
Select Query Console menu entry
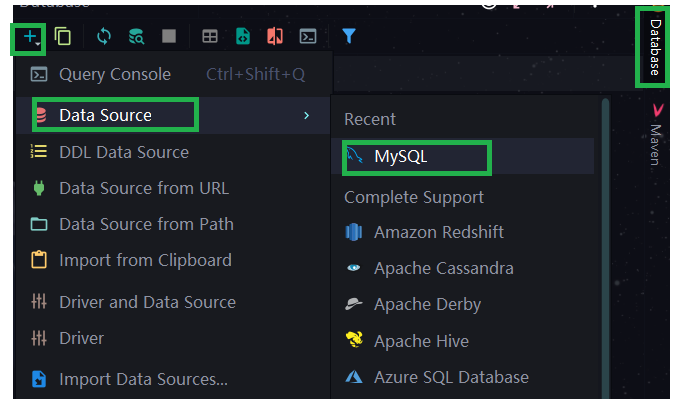coord(173,74)
